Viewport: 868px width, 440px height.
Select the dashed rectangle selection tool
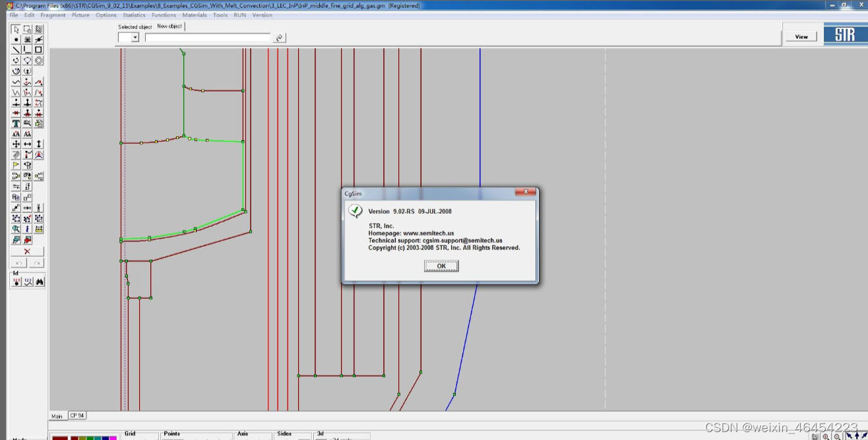tap(27, 29)
